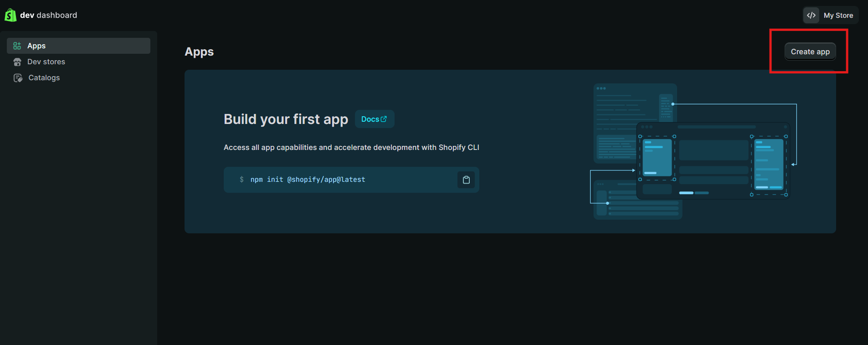Click the app builder illustration
Viewport: 868px width, 345px height.
pos(693,151)
